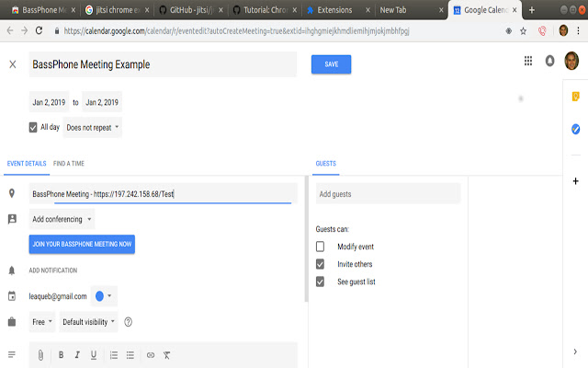Viewport: 588px width, 368px height.
Task: Remove formatting from description
Action: coord(167,355)
